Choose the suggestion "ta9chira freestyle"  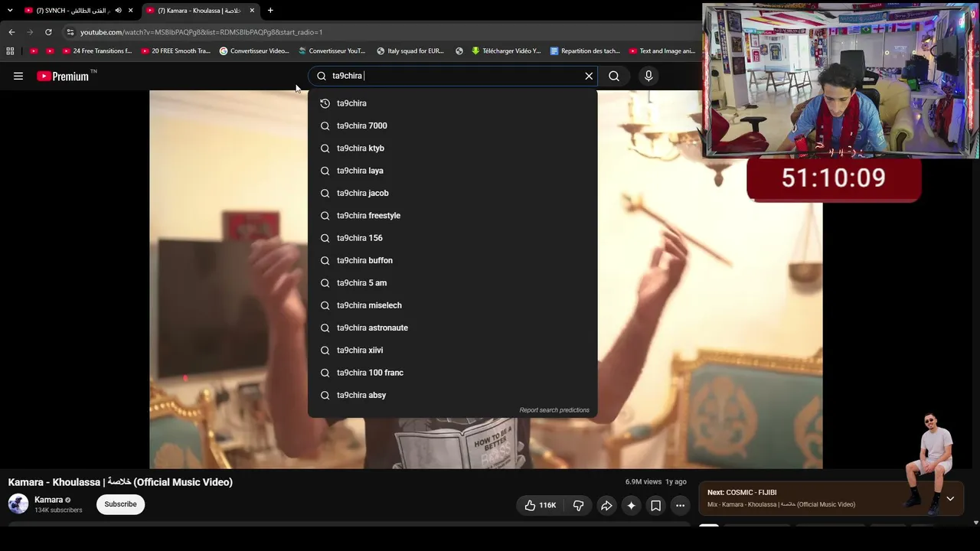452,216
